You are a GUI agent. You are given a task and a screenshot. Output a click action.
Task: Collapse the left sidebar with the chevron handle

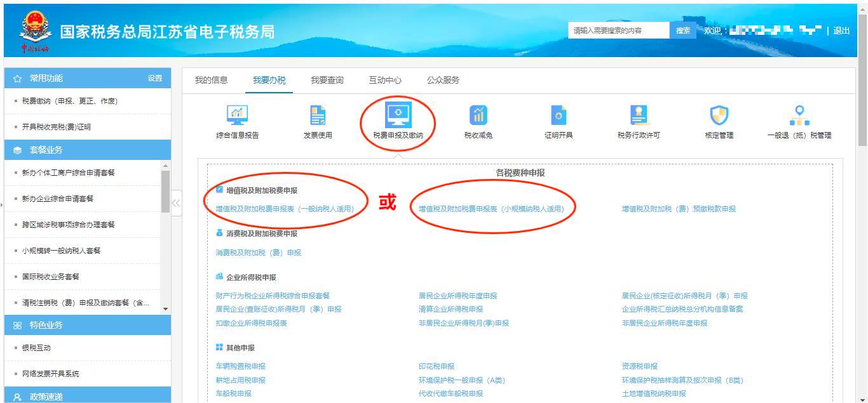coord(176,203)
